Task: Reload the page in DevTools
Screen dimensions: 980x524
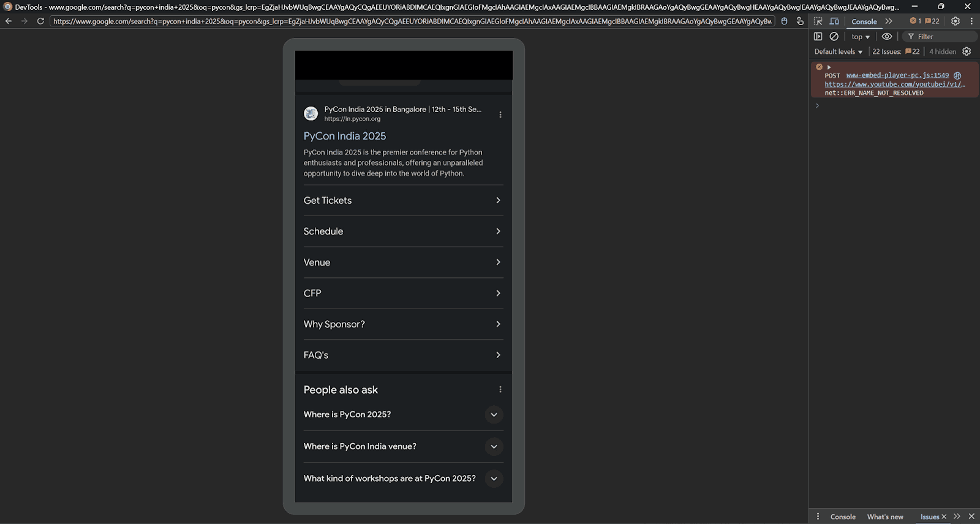Action: click(x=40, y=21)
